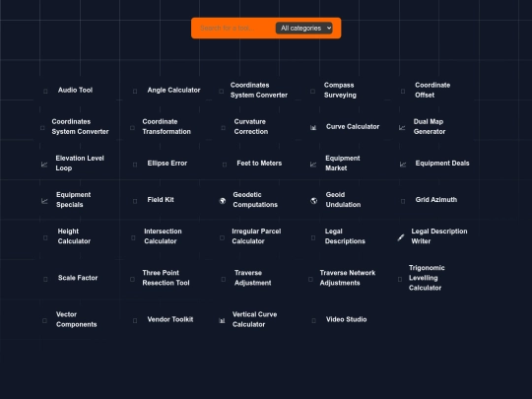Open the Compass Surveying tool
This screenshot has width=532, height=399.
(x=340, y=90)
